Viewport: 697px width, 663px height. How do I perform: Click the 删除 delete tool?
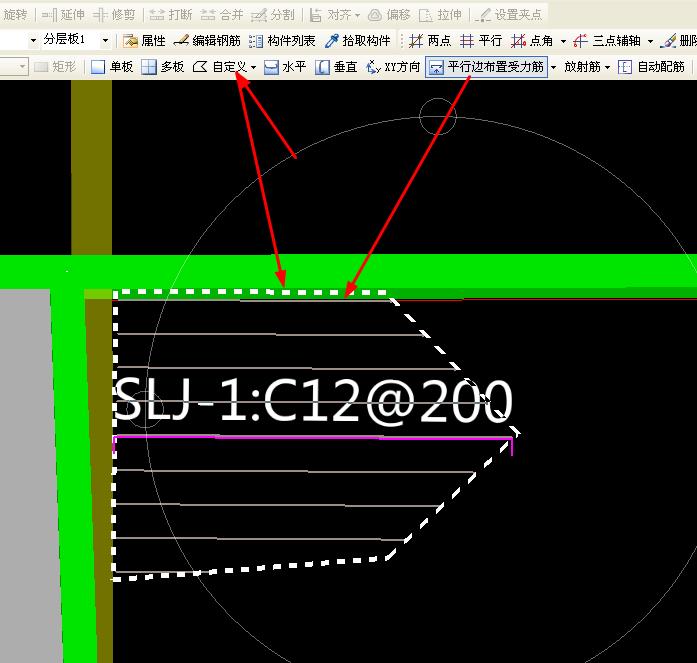[x=679, y=41]
